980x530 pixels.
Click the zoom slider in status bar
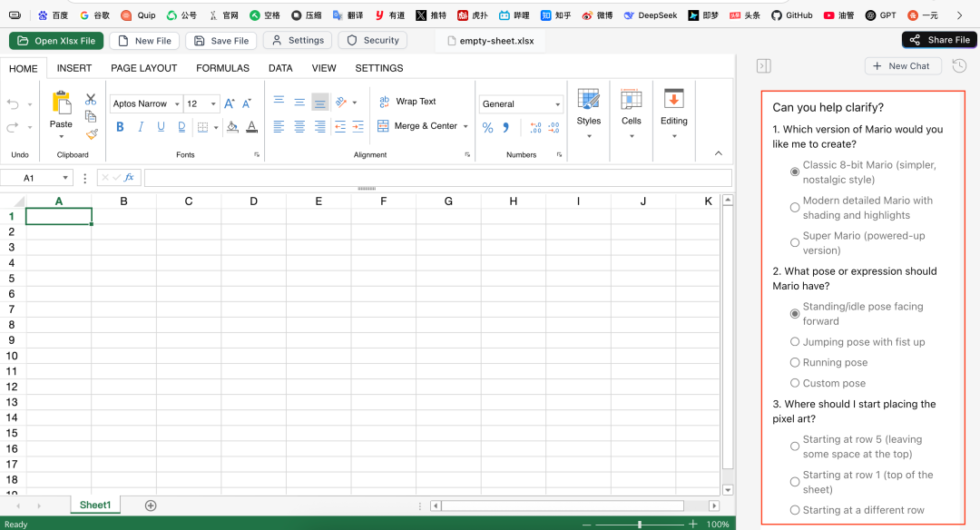click(x=640, y=524)
